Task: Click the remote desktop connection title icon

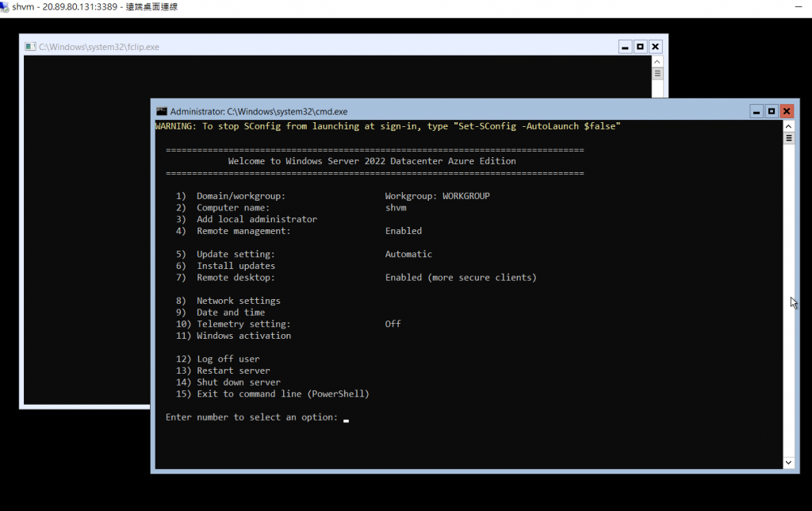Action: click(x=5, y=7)
